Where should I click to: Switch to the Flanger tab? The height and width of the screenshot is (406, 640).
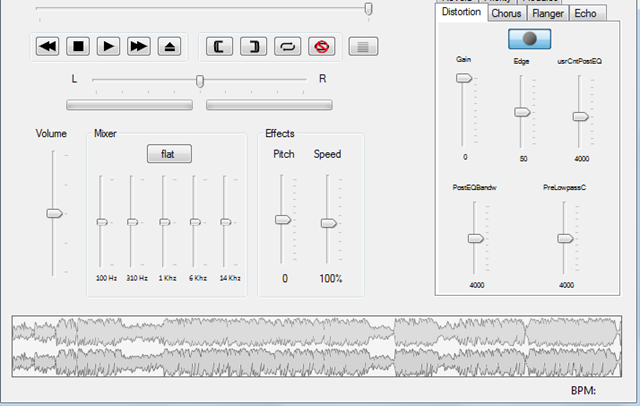coord(547,13)
